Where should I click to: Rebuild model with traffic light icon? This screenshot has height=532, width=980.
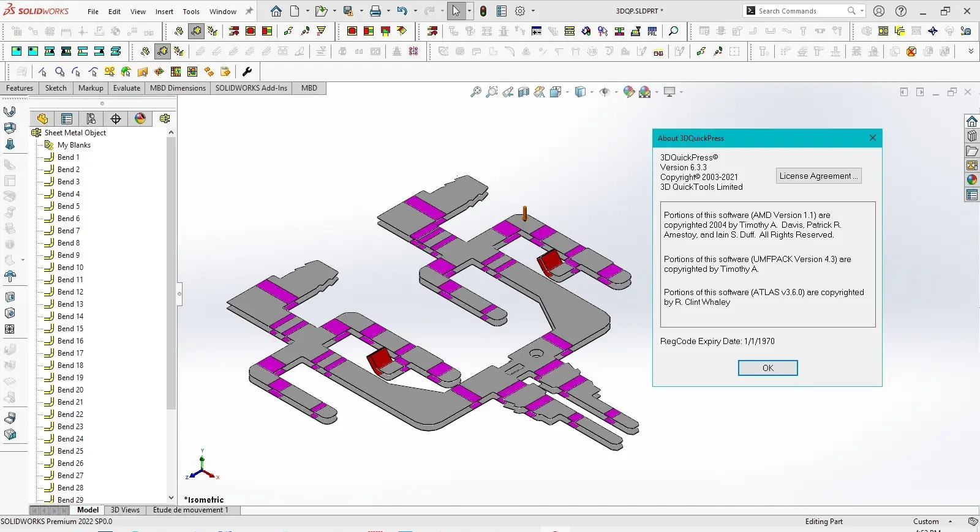point(483,11)
